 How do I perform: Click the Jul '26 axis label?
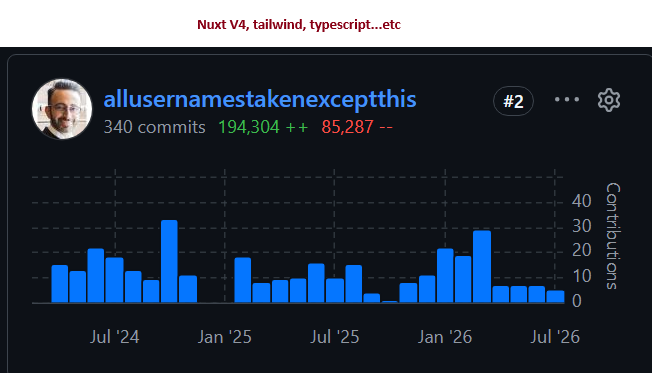(x=555, y=337)
